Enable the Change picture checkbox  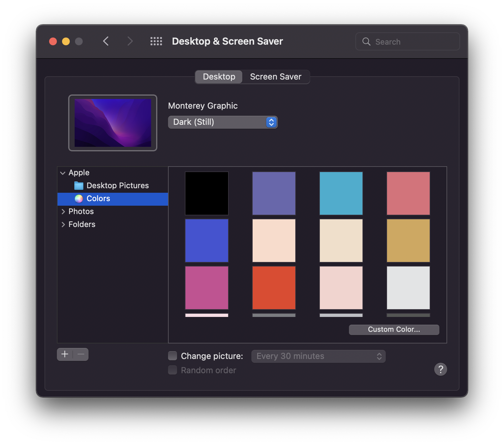click(x=173, y=356)
